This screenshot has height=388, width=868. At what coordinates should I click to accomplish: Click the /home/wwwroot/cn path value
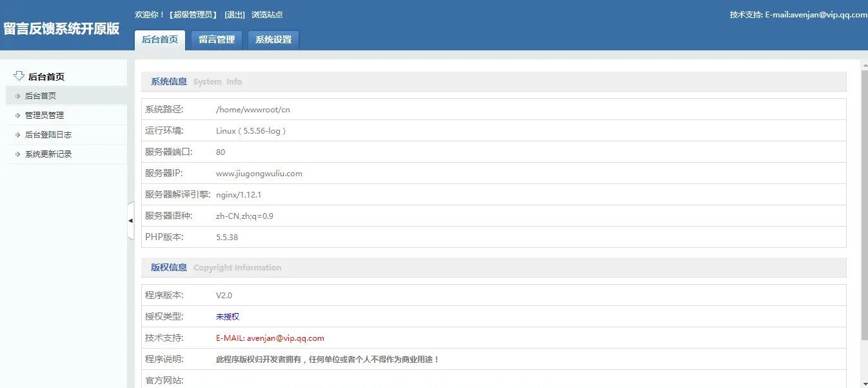tap(253, 110)
